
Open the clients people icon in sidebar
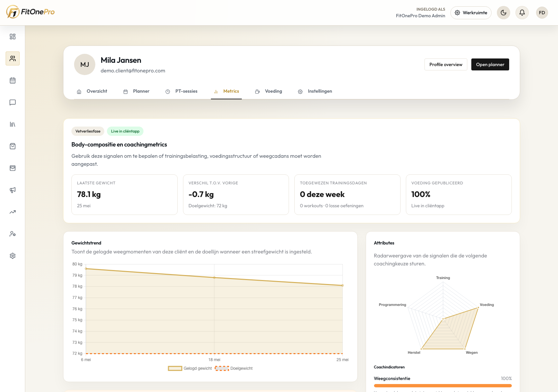[13, 58]
